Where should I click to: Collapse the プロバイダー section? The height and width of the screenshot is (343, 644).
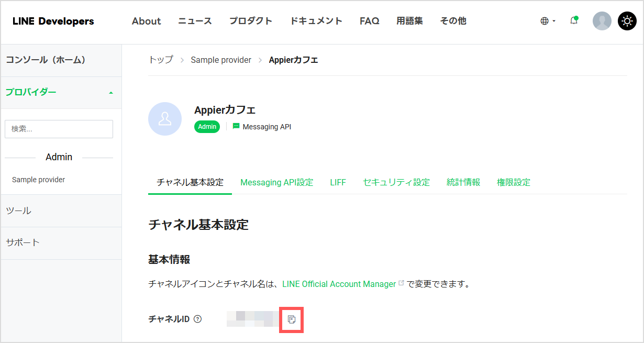coord(61,92)
